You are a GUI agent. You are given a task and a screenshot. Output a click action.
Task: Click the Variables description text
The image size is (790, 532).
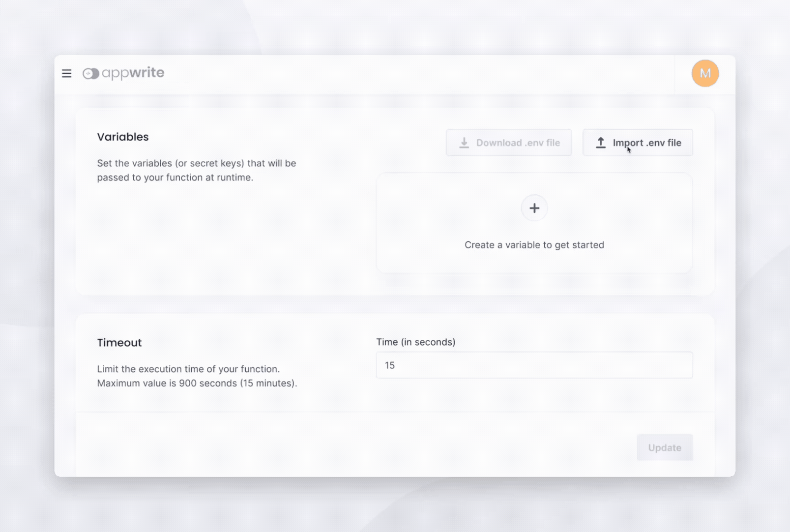tap(196, 170)
